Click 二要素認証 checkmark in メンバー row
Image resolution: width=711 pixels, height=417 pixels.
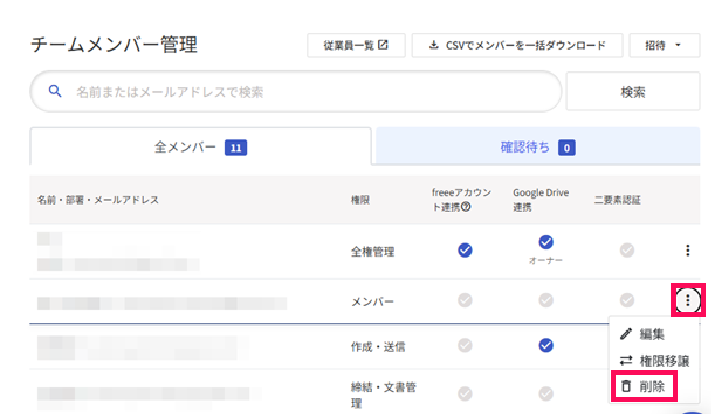(x=627, y=300)
